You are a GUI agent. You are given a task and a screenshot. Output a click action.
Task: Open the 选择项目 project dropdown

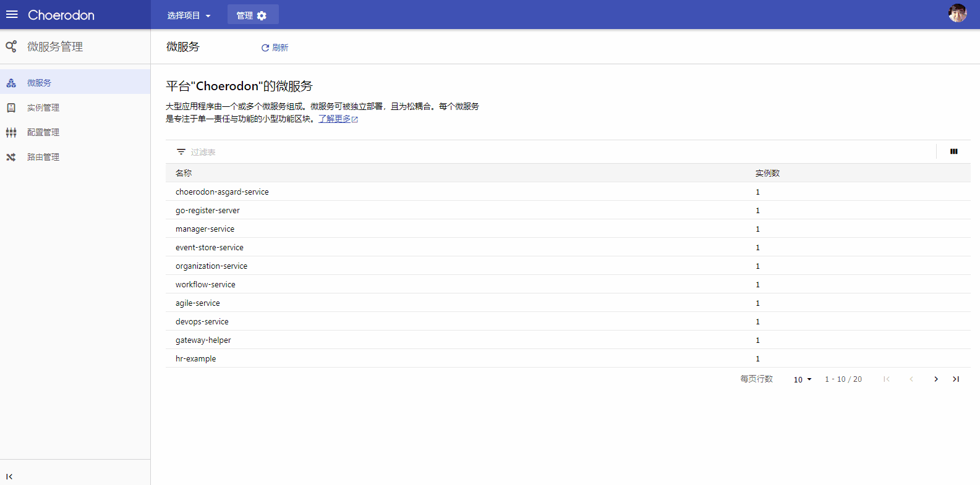[x=189, y=15]
